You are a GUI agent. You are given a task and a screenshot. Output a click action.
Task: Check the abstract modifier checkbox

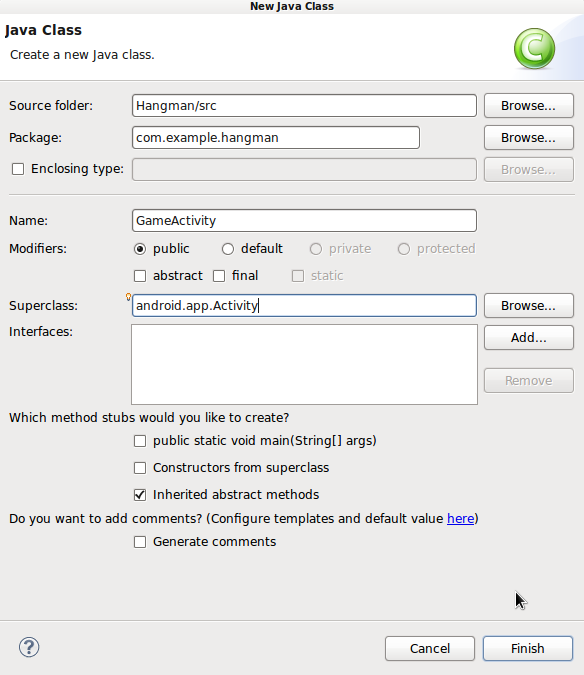(140, 276)
